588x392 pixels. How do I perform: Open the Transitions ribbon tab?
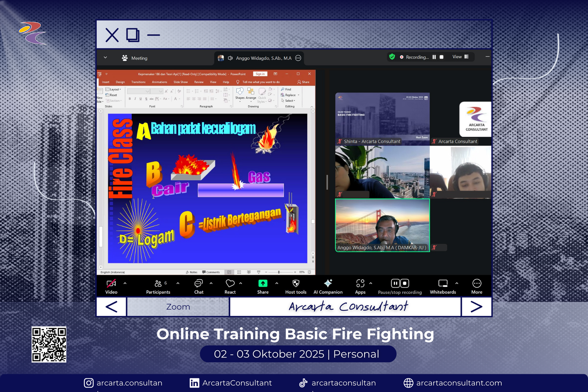(x=138, y=82)
